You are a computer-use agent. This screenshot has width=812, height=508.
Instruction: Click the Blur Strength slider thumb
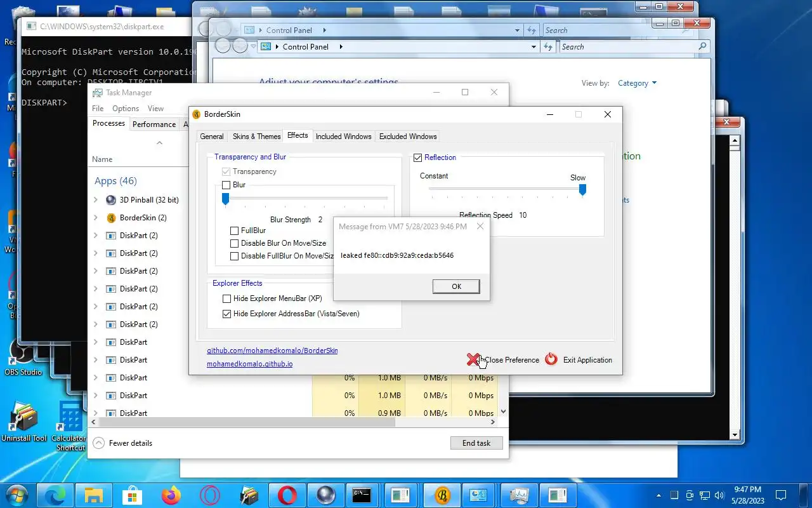pyautogui.click(x=225, y=200)
